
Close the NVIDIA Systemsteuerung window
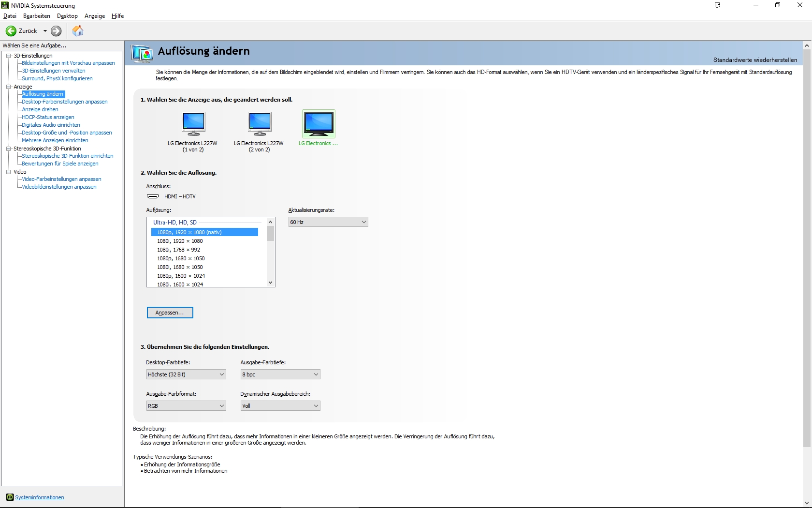pyautogui.click(x=800, y=5)
